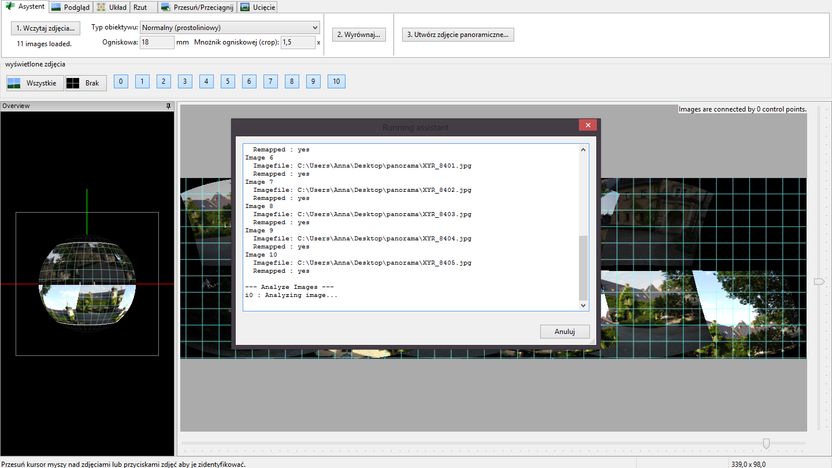Toggle image 7 display button
Screen dimensions: 832x468
pyautogui.click(x=270, y=81)
